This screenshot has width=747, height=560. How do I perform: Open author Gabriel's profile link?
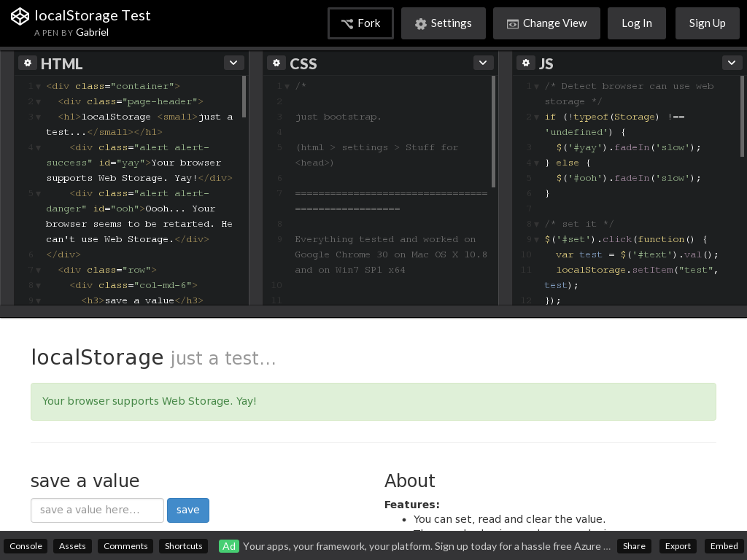tap(92, 33)
